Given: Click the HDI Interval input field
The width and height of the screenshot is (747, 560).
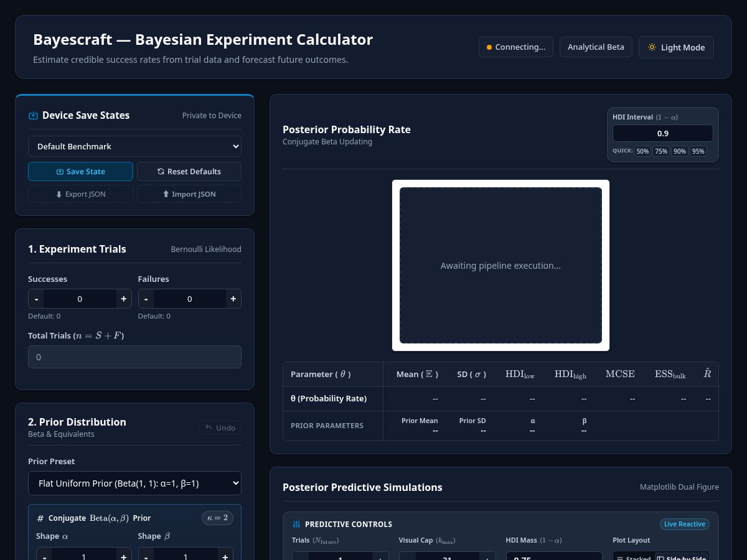Looking at the screenshot, I should (x=663, y=133).
